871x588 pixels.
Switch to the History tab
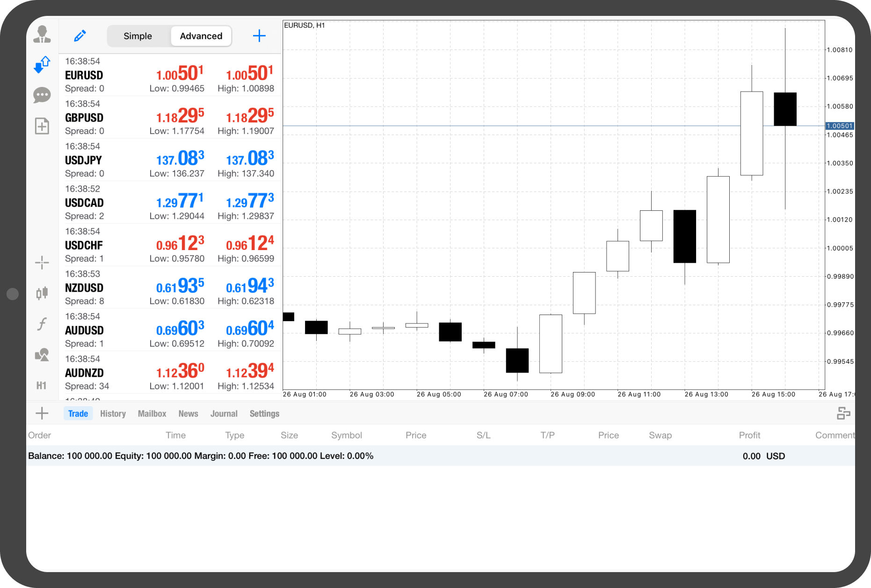point(113,414)
